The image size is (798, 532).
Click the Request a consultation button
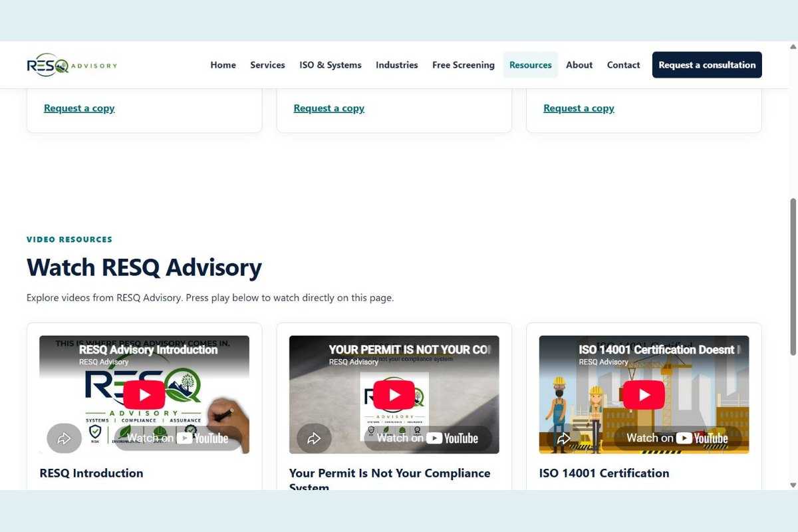tap(707, 65)
